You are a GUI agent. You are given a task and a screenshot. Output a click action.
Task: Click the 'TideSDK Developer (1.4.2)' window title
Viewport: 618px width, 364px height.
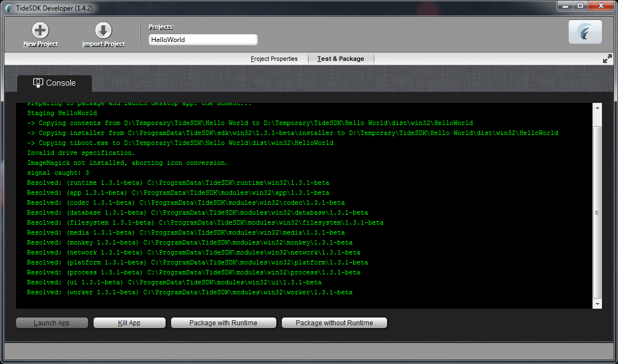(x=54, y=8)
